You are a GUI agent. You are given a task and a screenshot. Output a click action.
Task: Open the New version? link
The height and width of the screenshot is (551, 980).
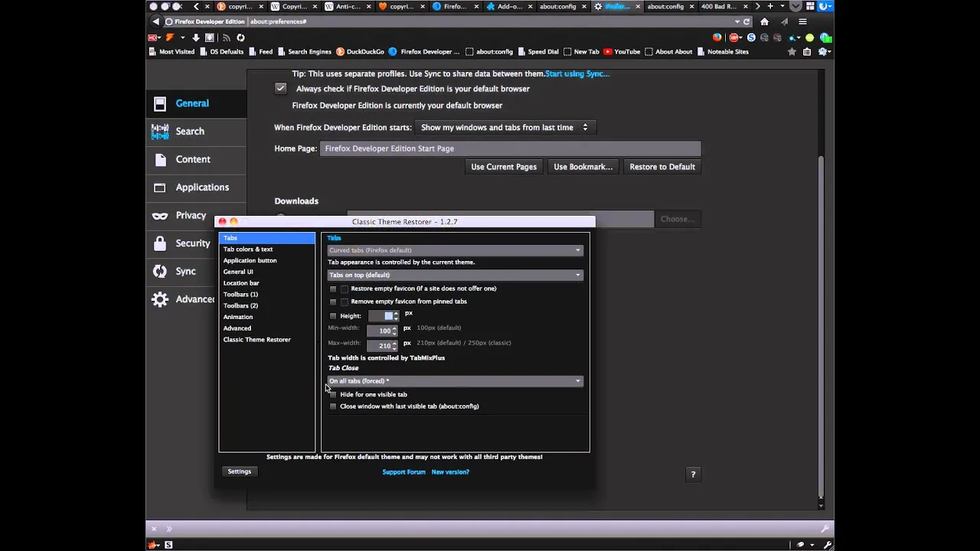point(450,472)
